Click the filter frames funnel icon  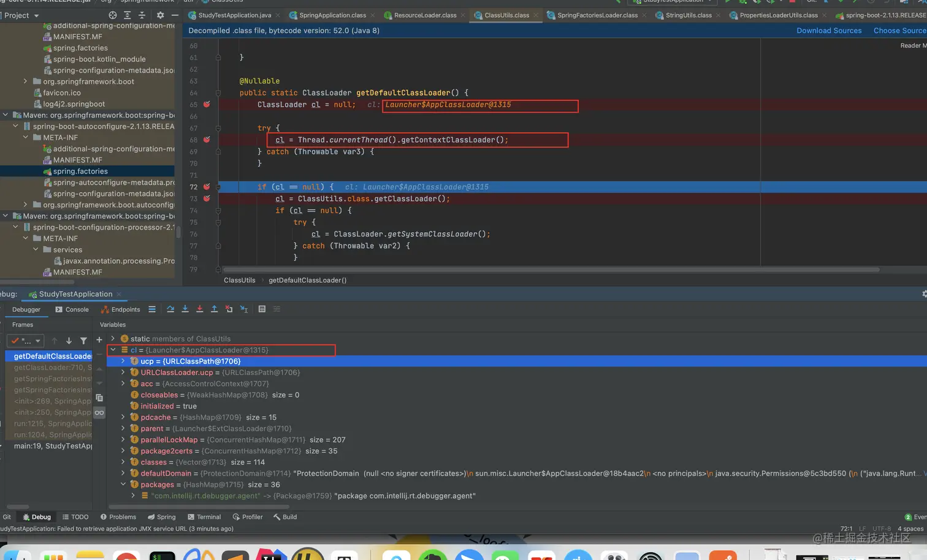pos(83,341)
